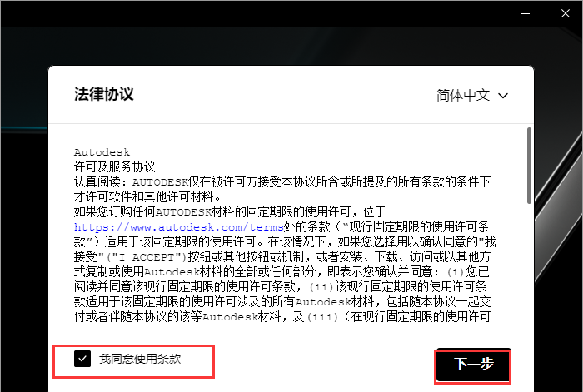Click the license agreement scrollbar thumb
583x392 pixels.
click(529, 166)
